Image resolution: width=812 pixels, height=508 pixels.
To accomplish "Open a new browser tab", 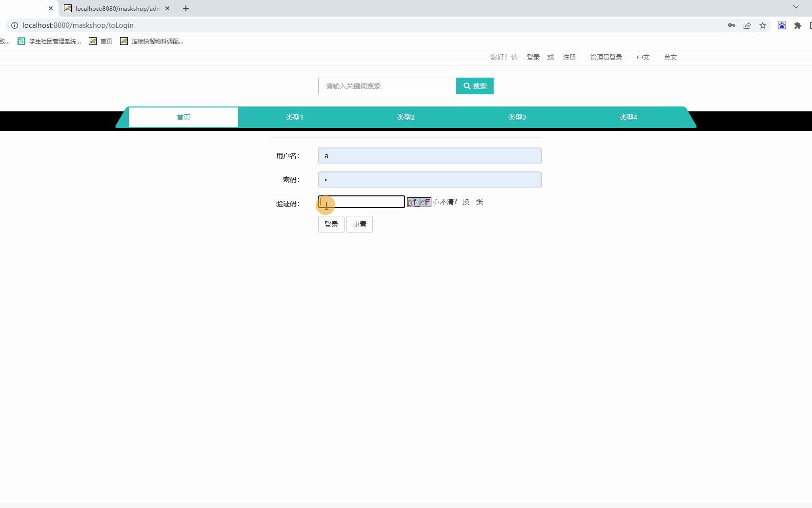I will (186, 8).
